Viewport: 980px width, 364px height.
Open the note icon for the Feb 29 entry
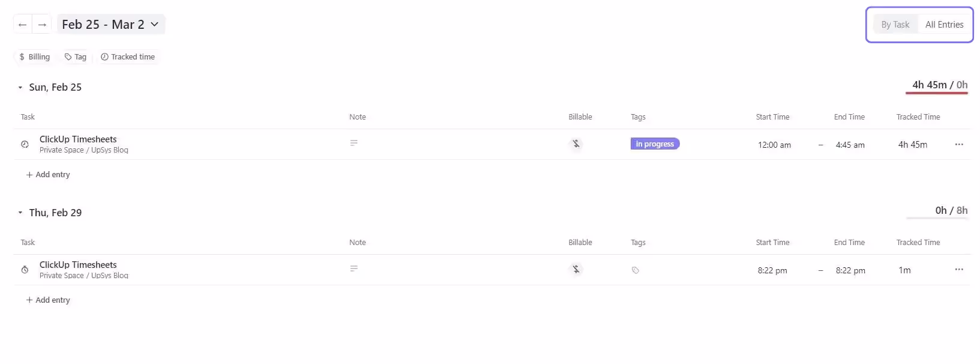click(354, 268)
